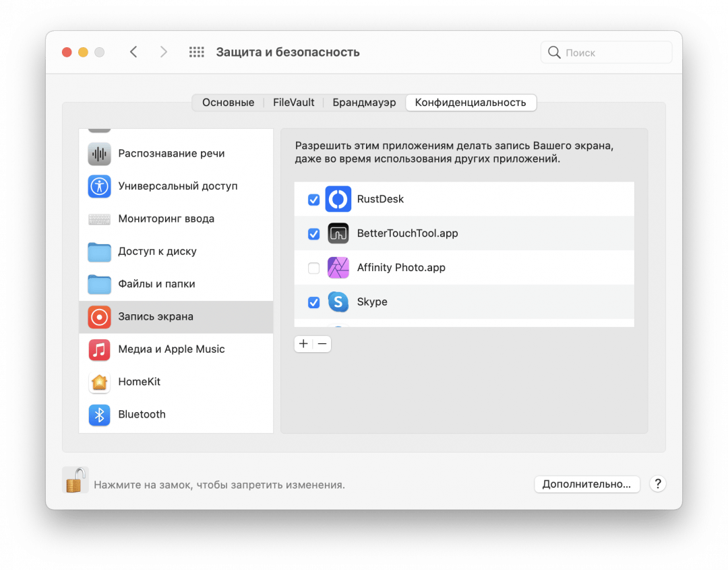
Task: Click the Дополнительно… button
Action: 586,484
